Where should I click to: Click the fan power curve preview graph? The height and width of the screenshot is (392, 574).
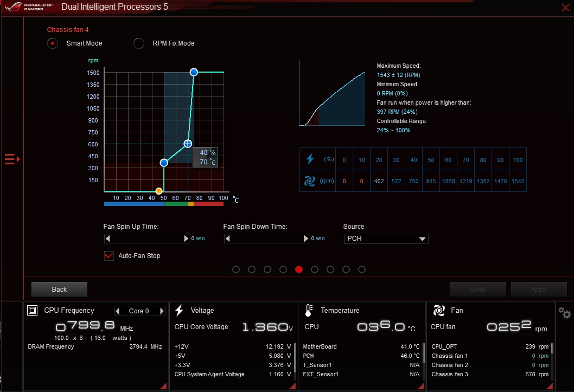tap(333, 93)
